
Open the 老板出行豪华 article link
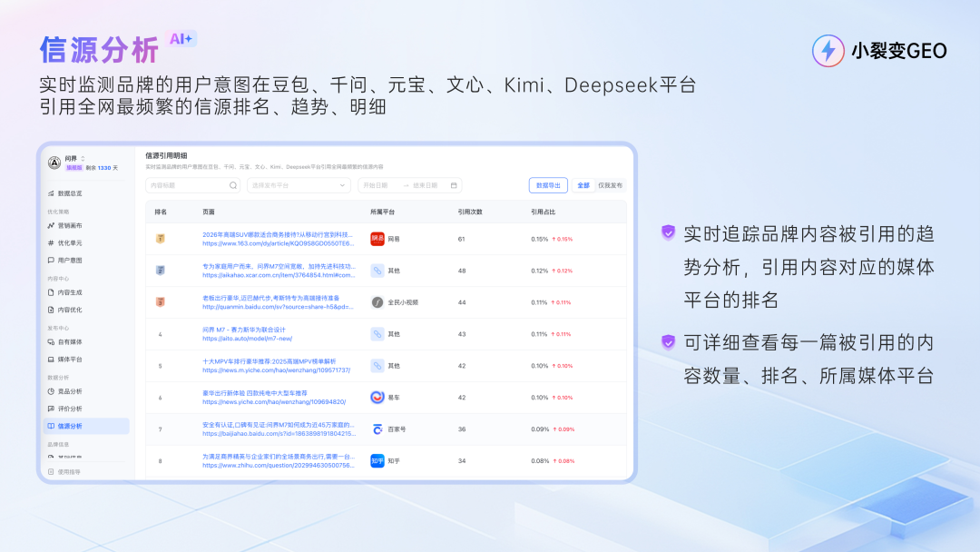270,298
